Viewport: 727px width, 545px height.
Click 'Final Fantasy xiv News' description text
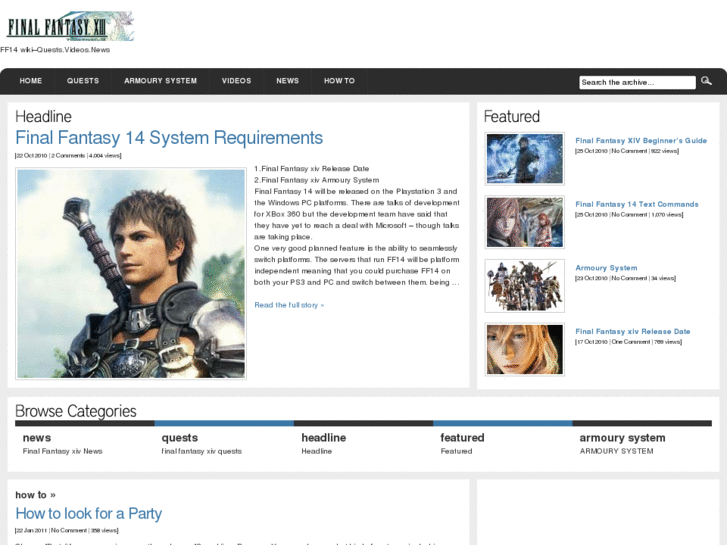point(63,451)
